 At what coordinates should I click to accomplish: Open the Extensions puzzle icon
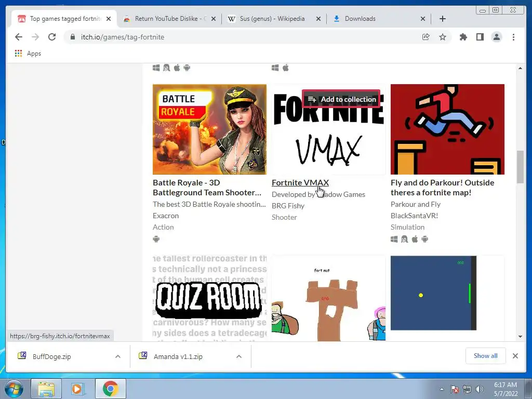click(x=463, y=37)
